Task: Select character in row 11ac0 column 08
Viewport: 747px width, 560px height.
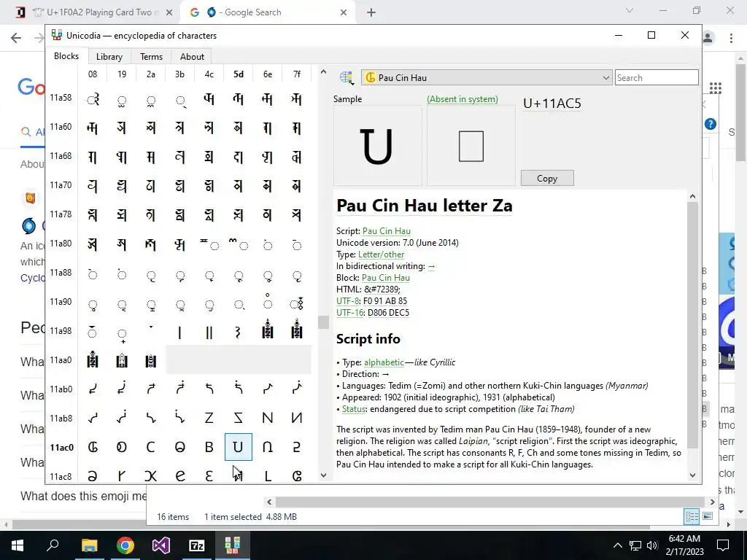Action: pyautogui.click(x=93, y=447)
